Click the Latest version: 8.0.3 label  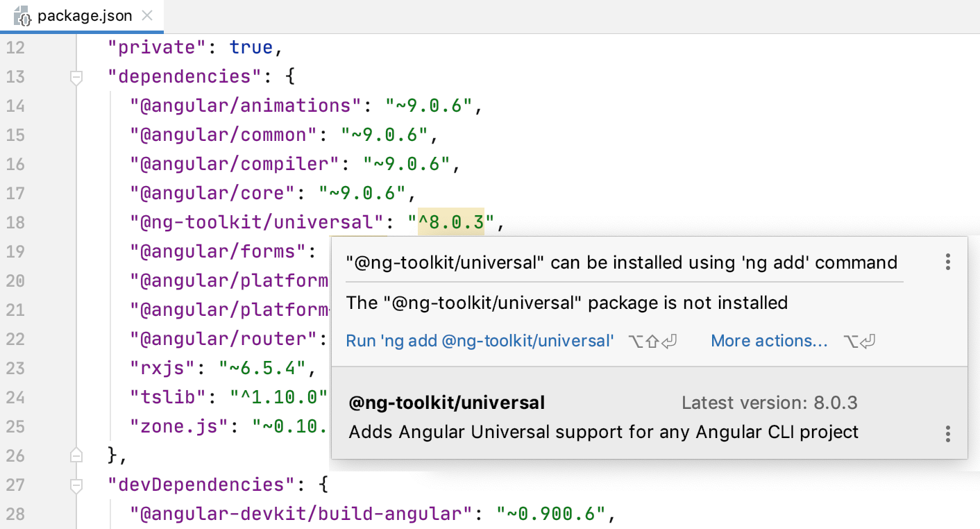coord(770,403)
